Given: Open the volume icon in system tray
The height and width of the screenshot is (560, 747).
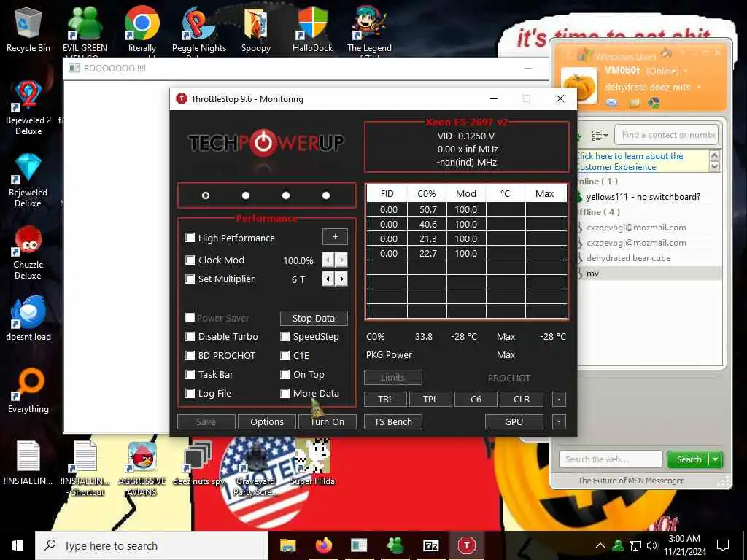Looking at the screenshot, I should click(x=652, y=545).
